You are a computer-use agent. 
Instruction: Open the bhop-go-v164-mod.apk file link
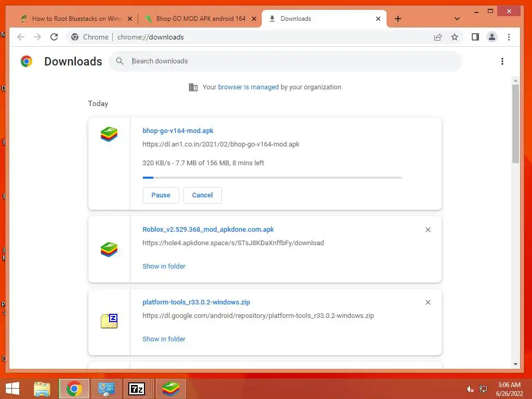pyautogui.click(x=178, y=130)
